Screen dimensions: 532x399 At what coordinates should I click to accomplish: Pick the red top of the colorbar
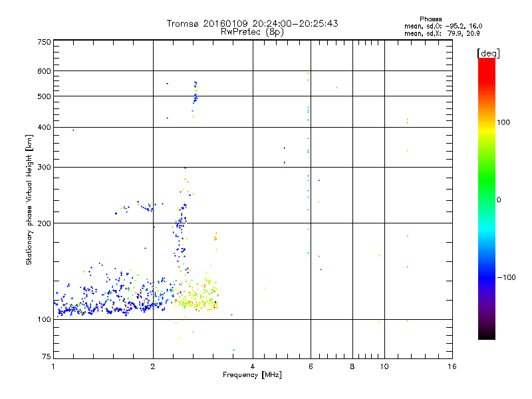click(486, 63)
